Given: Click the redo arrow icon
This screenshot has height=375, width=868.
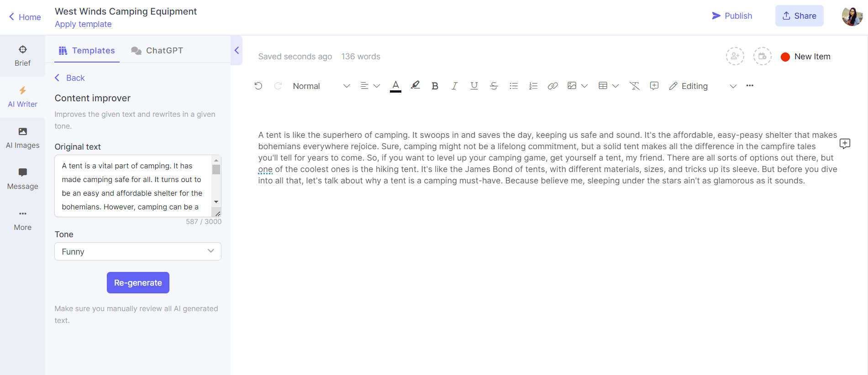Looking at the screenshot, I should [278, 86].
